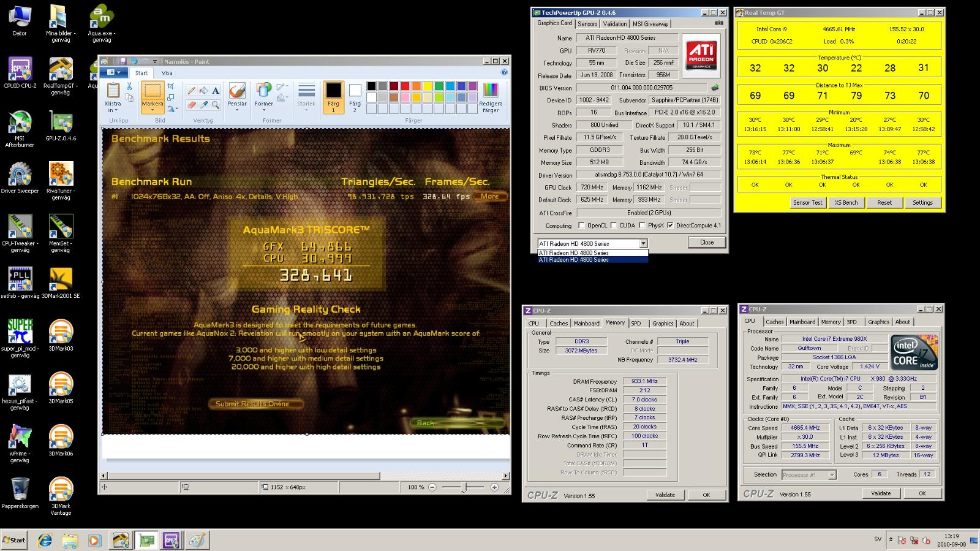Click Internet Explorer icon on taskbar
Viewport: 980px width, 551px height.
[x=45, y=540]
